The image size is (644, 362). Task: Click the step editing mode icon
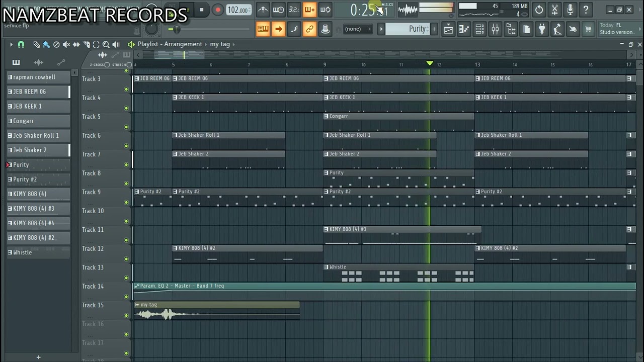coord(294,29)
